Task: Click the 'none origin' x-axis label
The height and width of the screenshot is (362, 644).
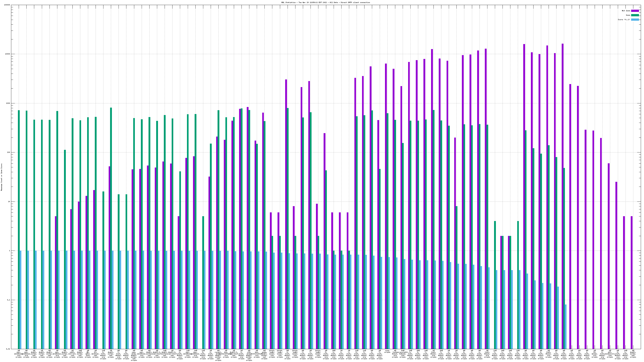Action: pos(387,352)
